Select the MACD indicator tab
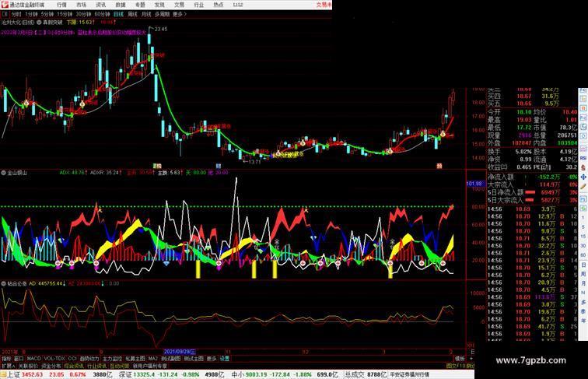Image resolution: width=588 pixels, height=379 pixels. (33, 358)
